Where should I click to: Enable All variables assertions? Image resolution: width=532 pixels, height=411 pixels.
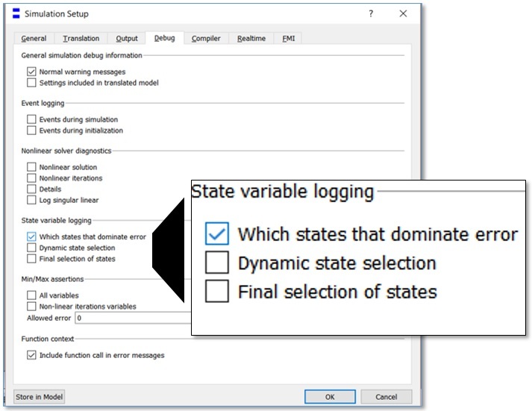pyautogui.click(x=31, y=295)
